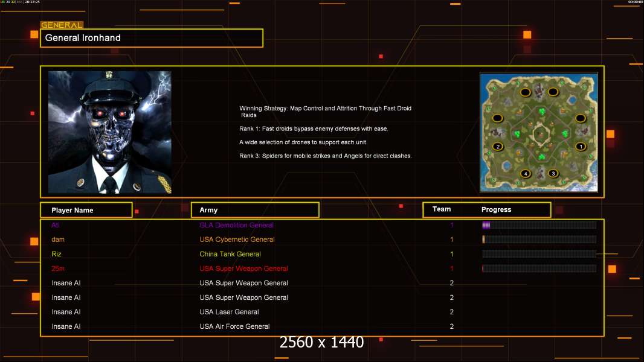Screen dimensions: 644x362
Task: Click the progress bar for player dam
Action: (539, 240)
